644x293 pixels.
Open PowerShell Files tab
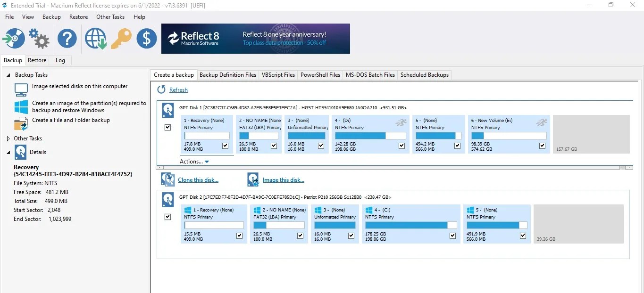point(320,75)
